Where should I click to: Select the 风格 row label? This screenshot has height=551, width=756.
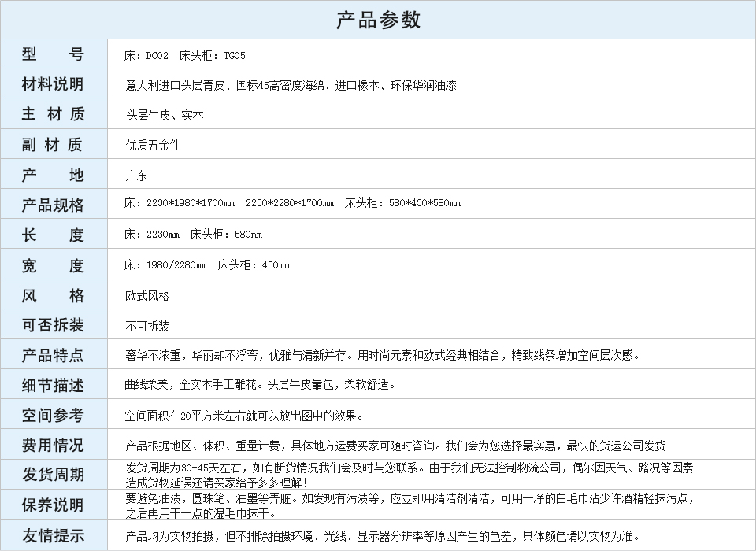click(x=53, y=295)
